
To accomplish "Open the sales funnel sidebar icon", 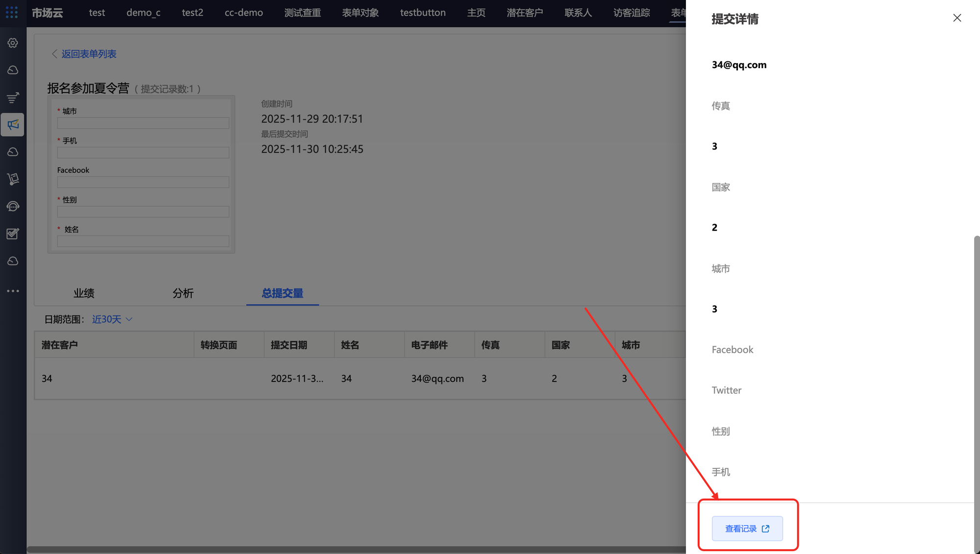I will 13,97.
